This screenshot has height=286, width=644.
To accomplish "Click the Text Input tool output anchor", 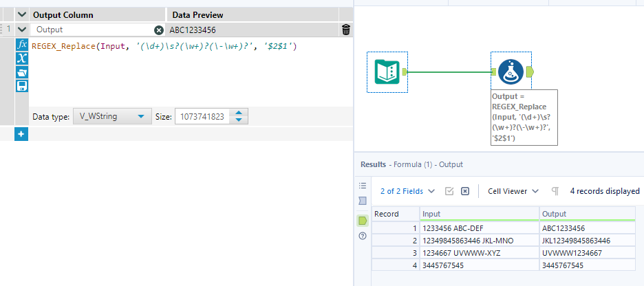I will coord(405,71).
